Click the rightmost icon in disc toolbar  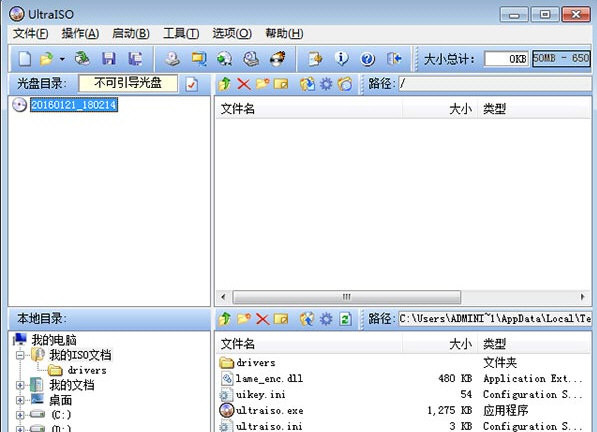(345, 84)
